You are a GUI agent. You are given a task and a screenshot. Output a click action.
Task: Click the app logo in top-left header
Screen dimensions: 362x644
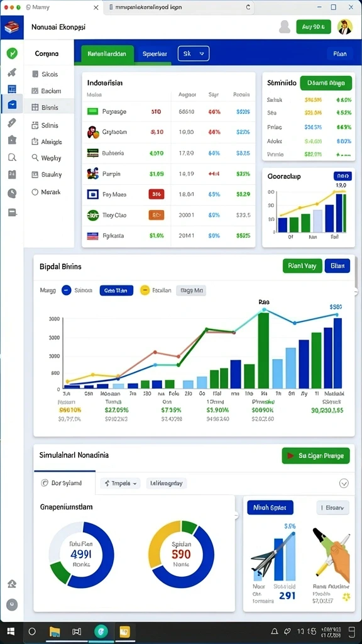tap(11, 27)
